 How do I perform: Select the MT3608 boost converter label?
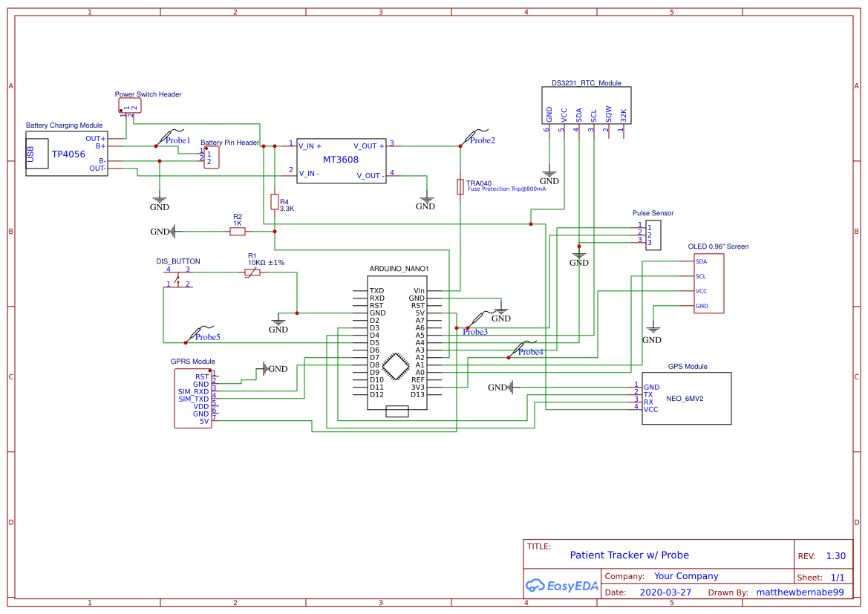(341, 160)
